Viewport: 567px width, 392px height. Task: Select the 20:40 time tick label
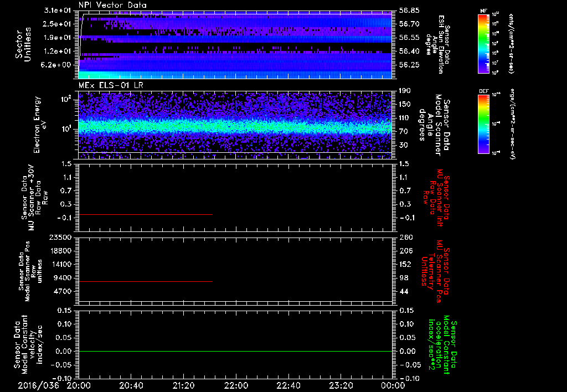[131, 385]
